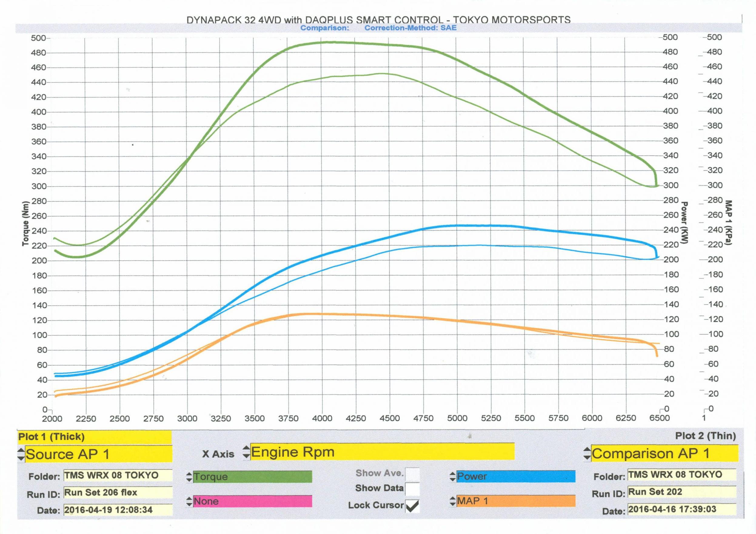
Task: Click the Plot 1 Folder field TMS WRX 08 TOKYO
Action: [118, 476]
